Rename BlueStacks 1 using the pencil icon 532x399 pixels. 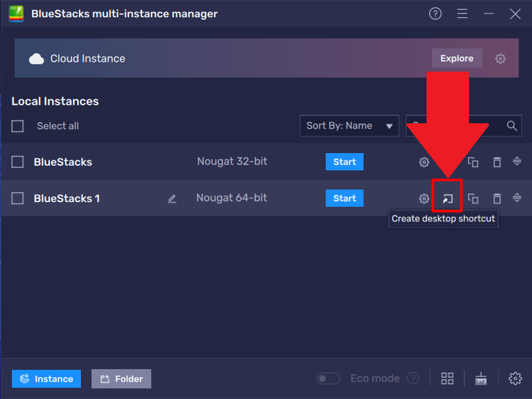(172, 199)
